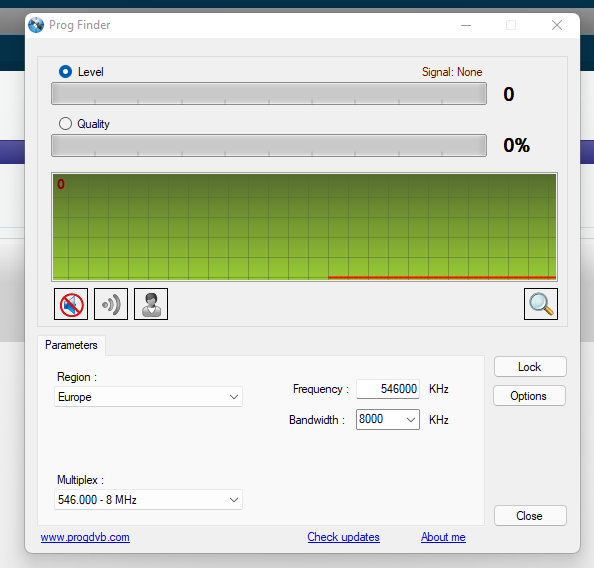Close the Prog Finder window with X
The width and height of the screenshot is (594, 568).
pos(556,25)
